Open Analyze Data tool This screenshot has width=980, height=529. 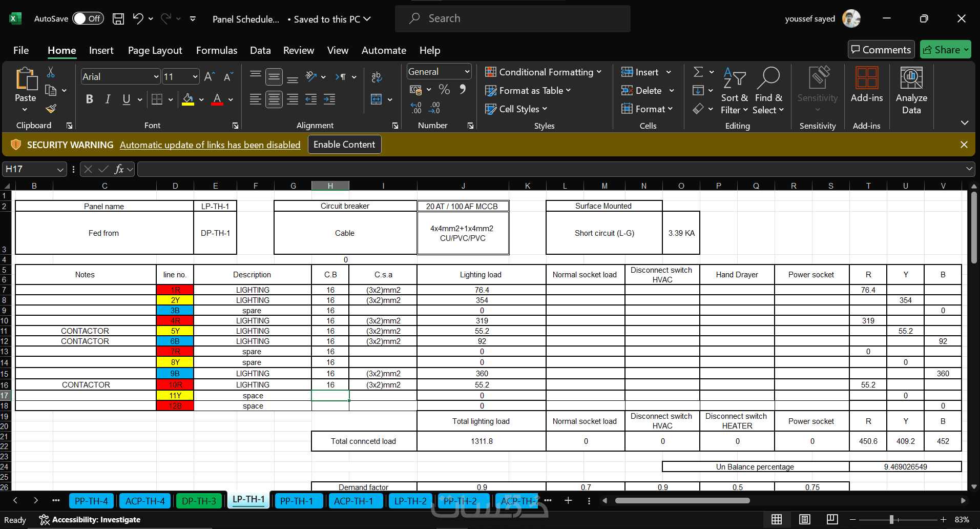[x=911, y=91]
